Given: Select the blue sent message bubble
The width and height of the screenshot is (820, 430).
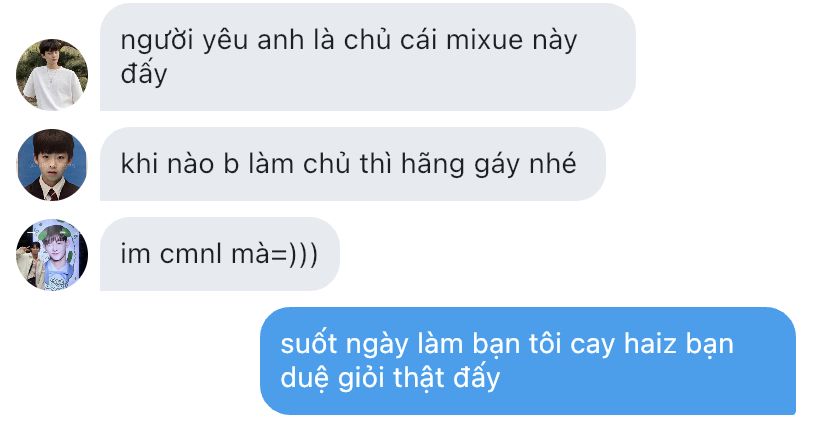Looking at the screenshot, I should click(528, 361).
